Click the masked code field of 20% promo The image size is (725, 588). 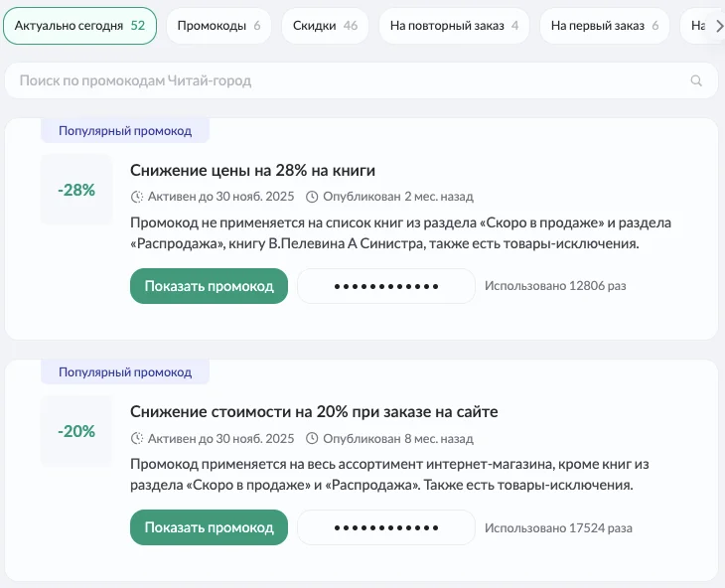(x=386, y=527)
